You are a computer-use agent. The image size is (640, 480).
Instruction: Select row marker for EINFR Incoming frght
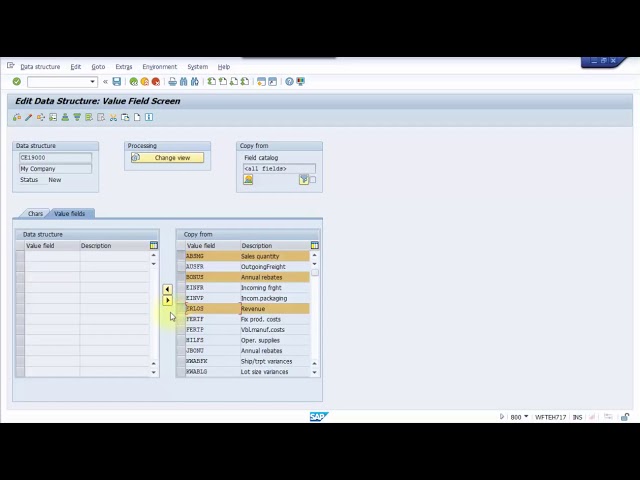click(x=181, y=288)
